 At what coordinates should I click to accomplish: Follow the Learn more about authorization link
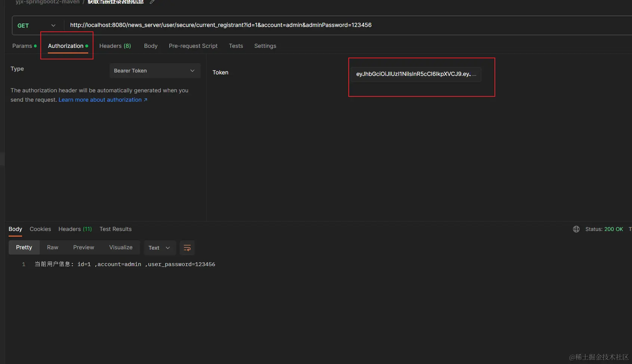point(103,100)
